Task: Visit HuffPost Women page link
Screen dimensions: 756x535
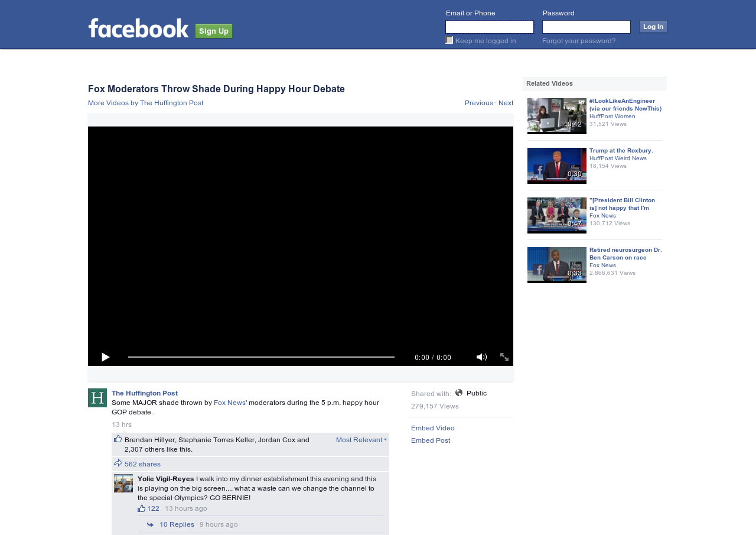Action: [x=612, y=116]
